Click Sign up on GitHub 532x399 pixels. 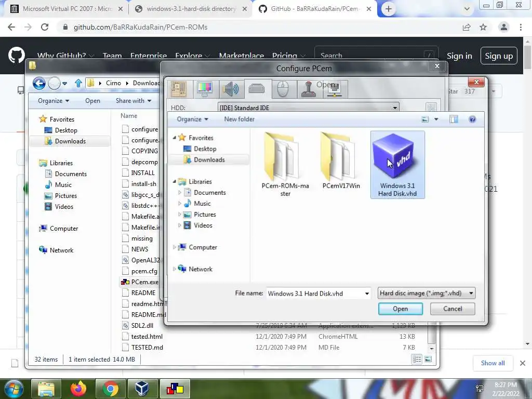(x=499, y=56)
